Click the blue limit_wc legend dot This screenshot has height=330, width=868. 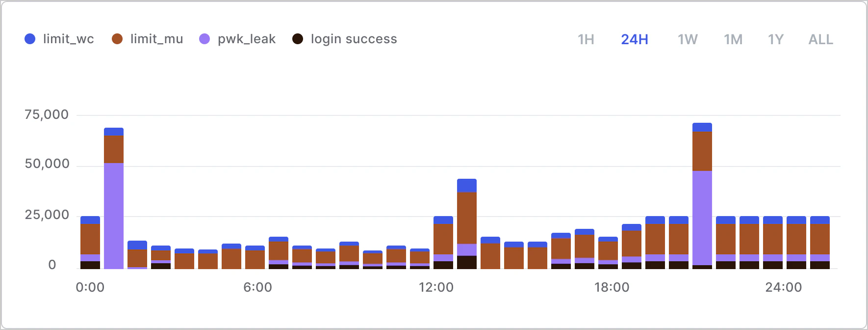click(x=30, y=39)
